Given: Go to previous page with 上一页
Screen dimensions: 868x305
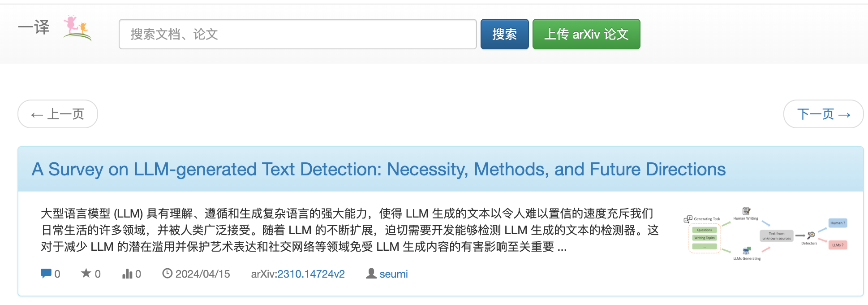Looking at the screenshot, I should click(x=58, y=114).
